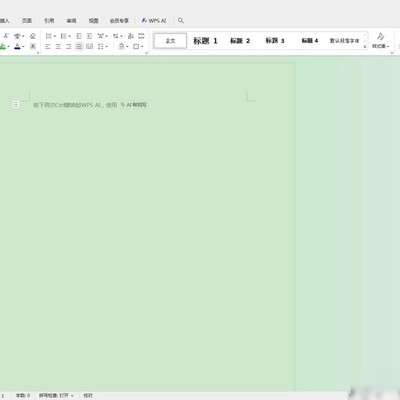The height and width of the screenshot is (400, 400).
Task: Click the line spacing icon
Action: pos(101,46)
